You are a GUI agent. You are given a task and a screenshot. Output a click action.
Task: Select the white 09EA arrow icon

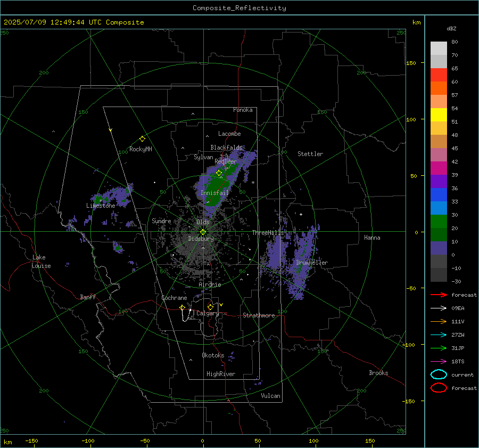point(439,308)
